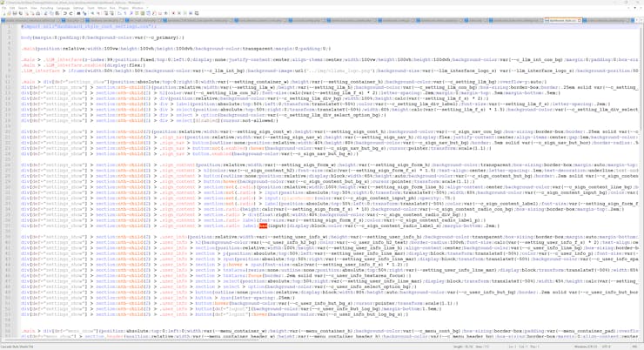Cut selection with the Cut toolbar icon

pyautogui.click(x=45, y=13)
